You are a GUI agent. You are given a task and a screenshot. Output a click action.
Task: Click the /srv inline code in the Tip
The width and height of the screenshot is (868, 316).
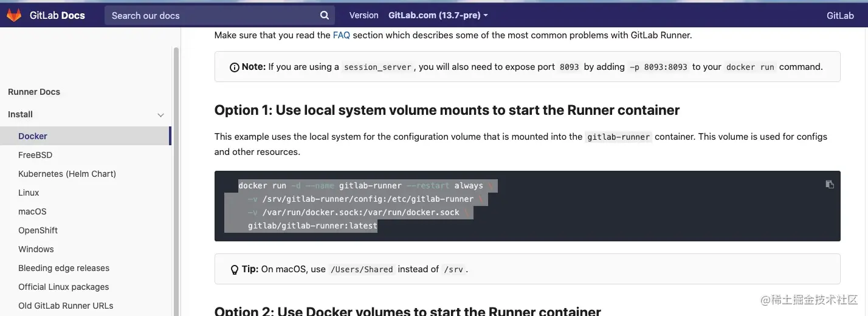(x=453, y=270)
